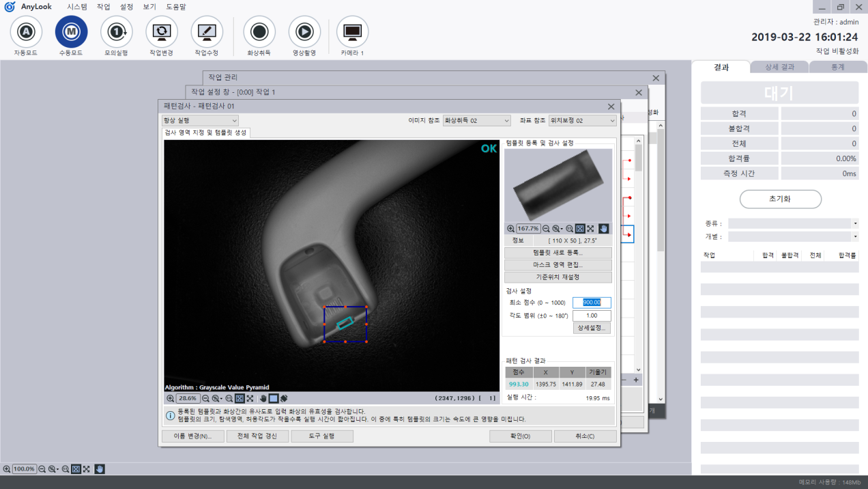Click the template preview thumbnail image
The height and width of the screenshot is (489, 868).
(x=558, y=185)
